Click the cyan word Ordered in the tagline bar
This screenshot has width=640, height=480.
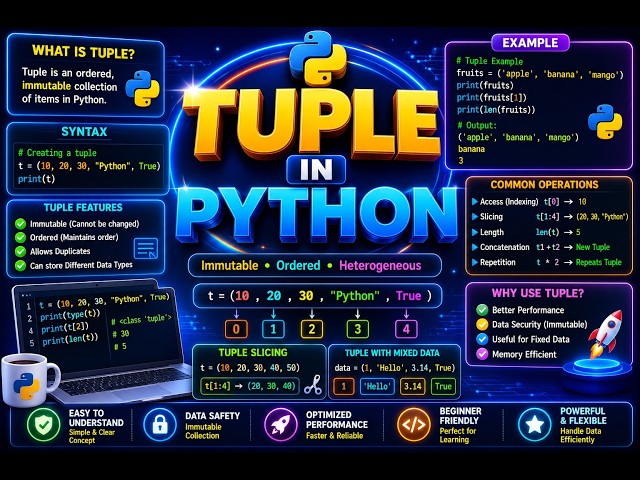(x=298, y=266)
